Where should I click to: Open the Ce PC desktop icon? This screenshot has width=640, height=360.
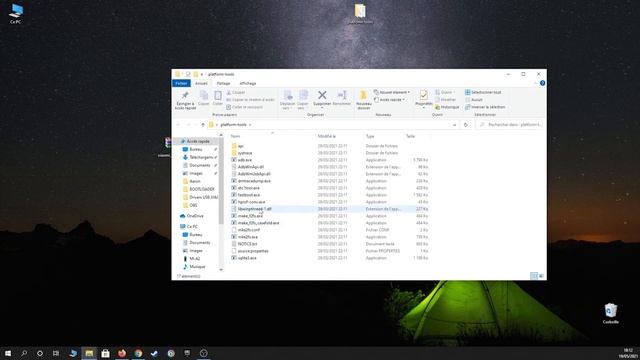(16, 13)
